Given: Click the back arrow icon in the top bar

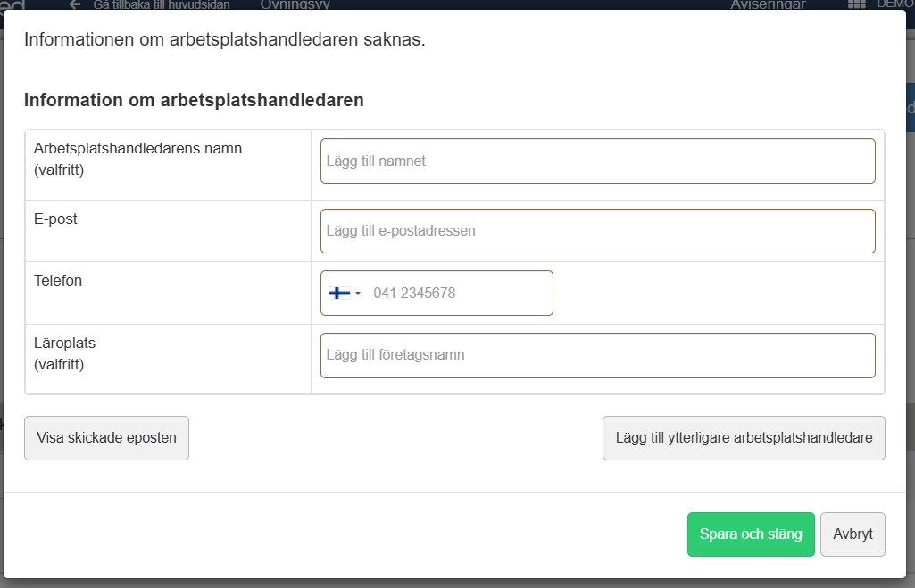Looking at the screenshot, I should pyautogui.click(x=73, y=4).
